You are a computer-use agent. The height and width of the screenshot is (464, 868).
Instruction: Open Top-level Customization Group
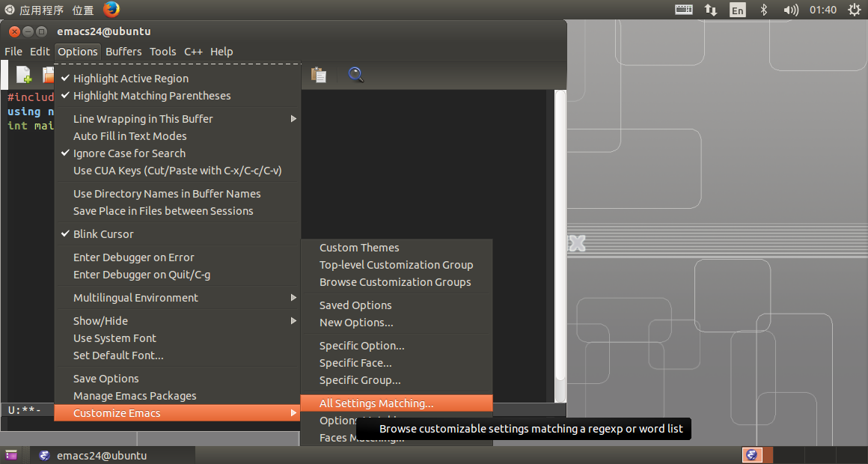point(397,265)
